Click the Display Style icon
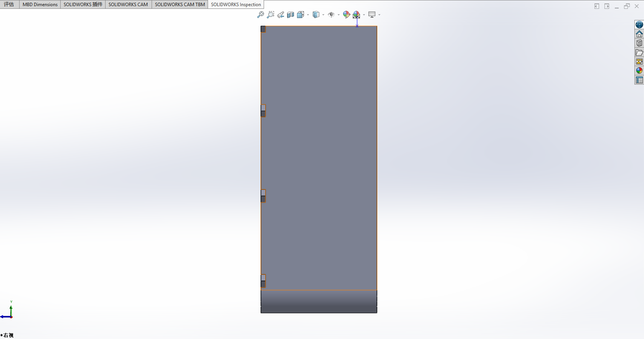This screenshot has height=339, width=644. (316, 15)
